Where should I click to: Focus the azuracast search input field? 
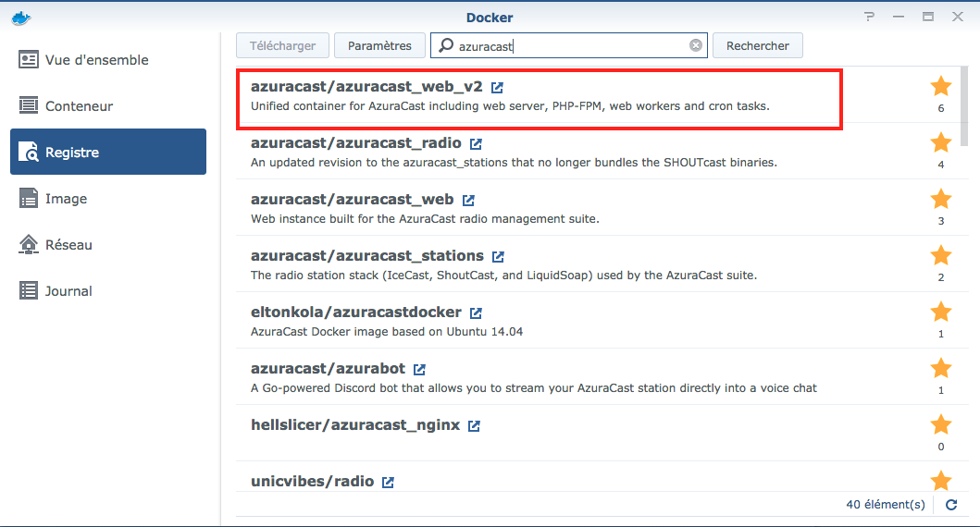(x=569, y=45)
